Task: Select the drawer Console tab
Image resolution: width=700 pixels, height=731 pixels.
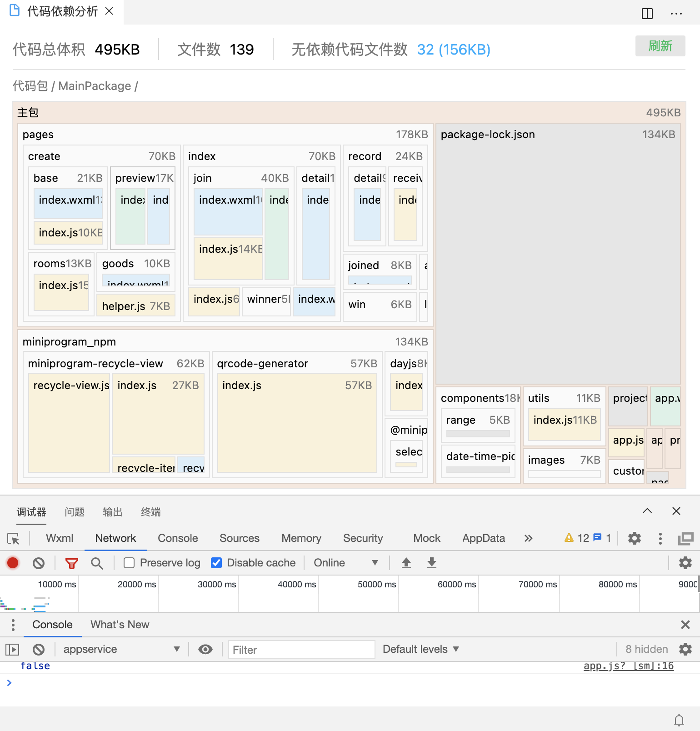Action: tap(52, 625)
